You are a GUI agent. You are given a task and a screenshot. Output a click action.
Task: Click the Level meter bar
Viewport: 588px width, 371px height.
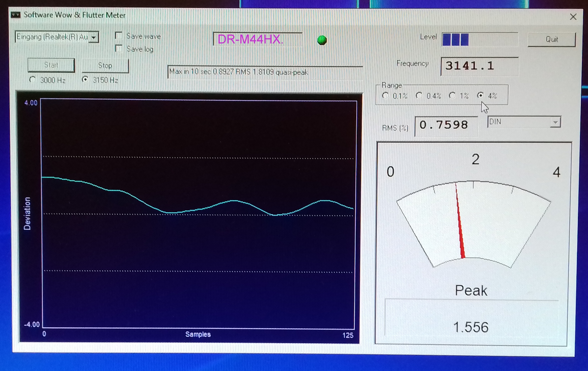click(x=480, y=39)
